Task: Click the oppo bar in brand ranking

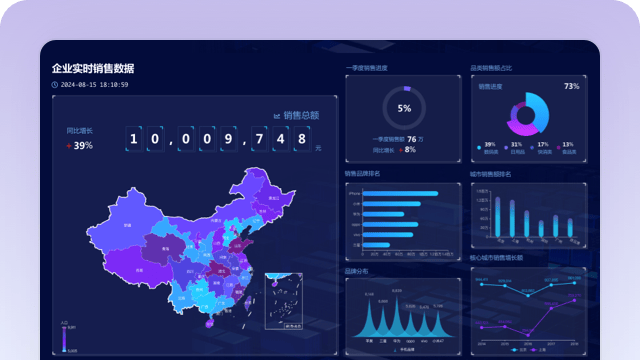Action: (x=390, y=224)
